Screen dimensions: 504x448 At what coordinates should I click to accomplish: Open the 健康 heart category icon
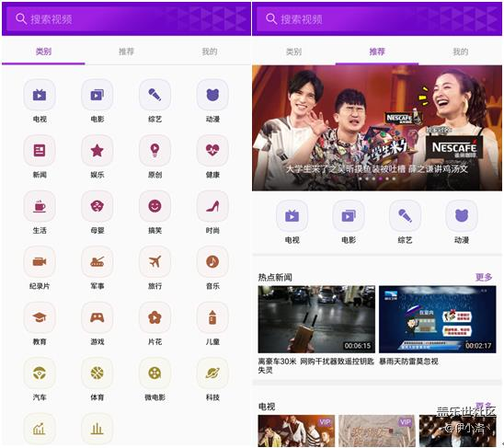(212, 151)
